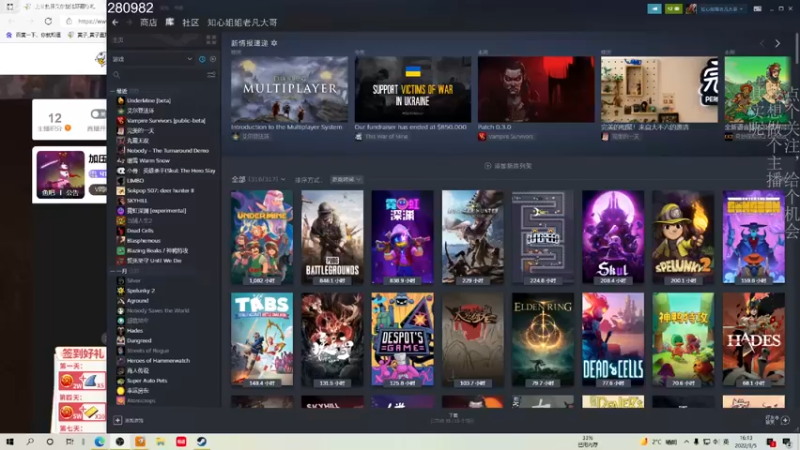Reload the browser page behind Steam
Image resolution: width=800 pixels, height=450 pixels.
point(48,21)
